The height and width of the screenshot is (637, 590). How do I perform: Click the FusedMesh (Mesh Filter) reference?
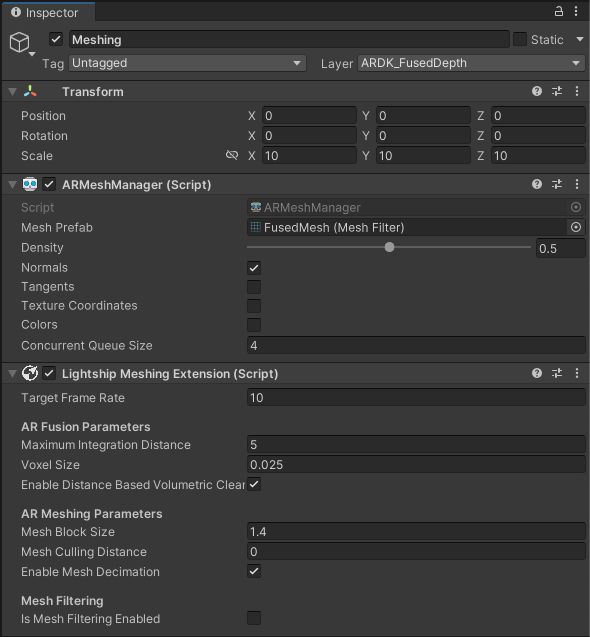pos(407,227)
